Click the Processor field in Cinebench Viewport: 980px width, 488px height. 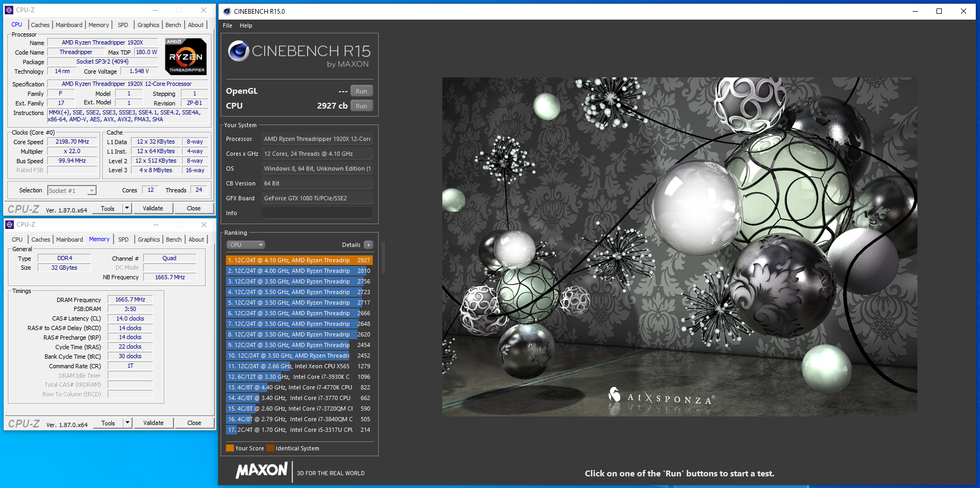317,139
